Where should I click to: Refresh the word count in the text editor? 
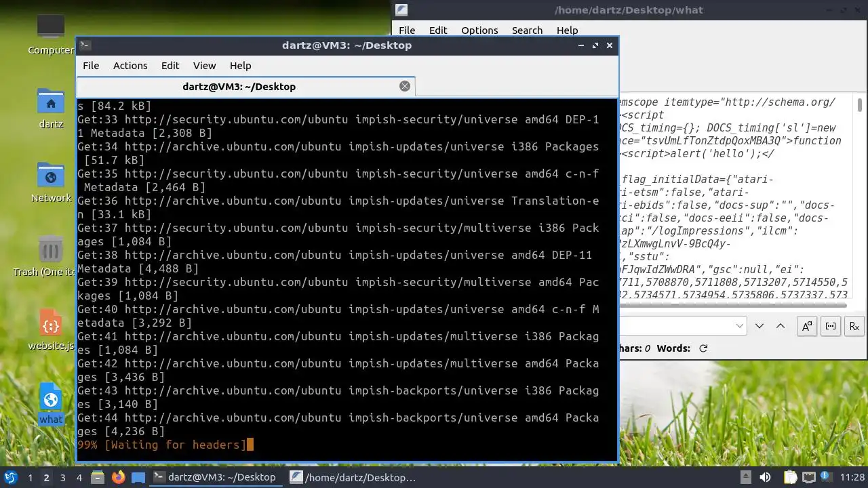(x=703, y=348)
